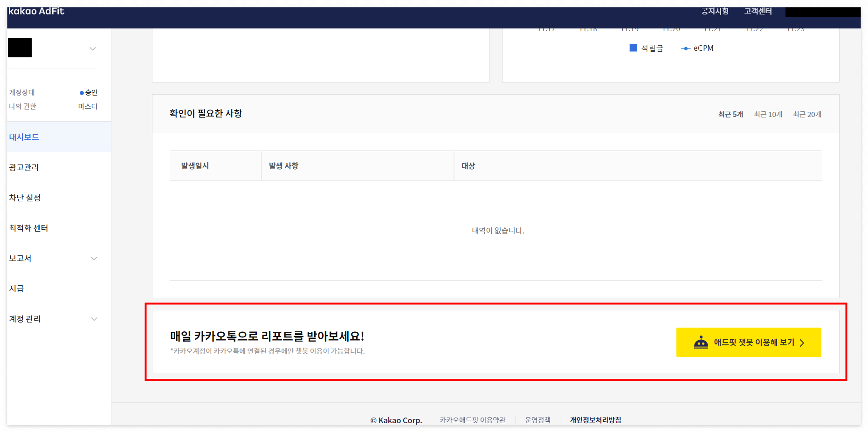Screen dimensions: 868x432
Task: Click the 내역이 없습니다. message
Action: (498, 230)
